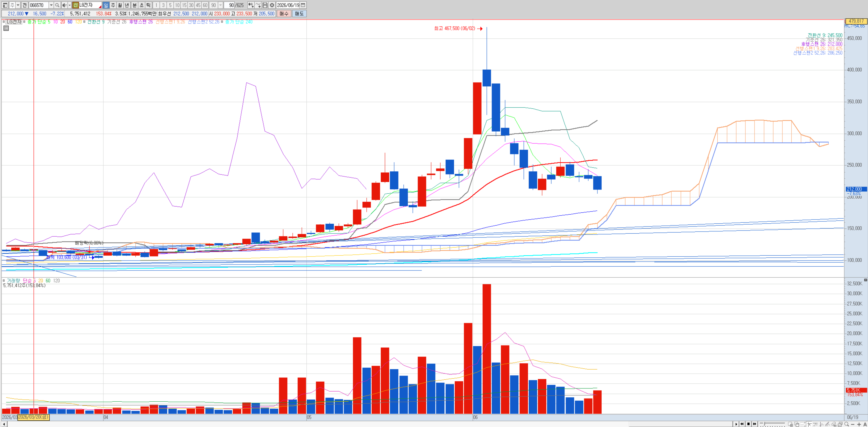This screenshot has width=868, height=427.
Task: Click the arrow-to-corner cursor icon
Action: click(809, 424)
